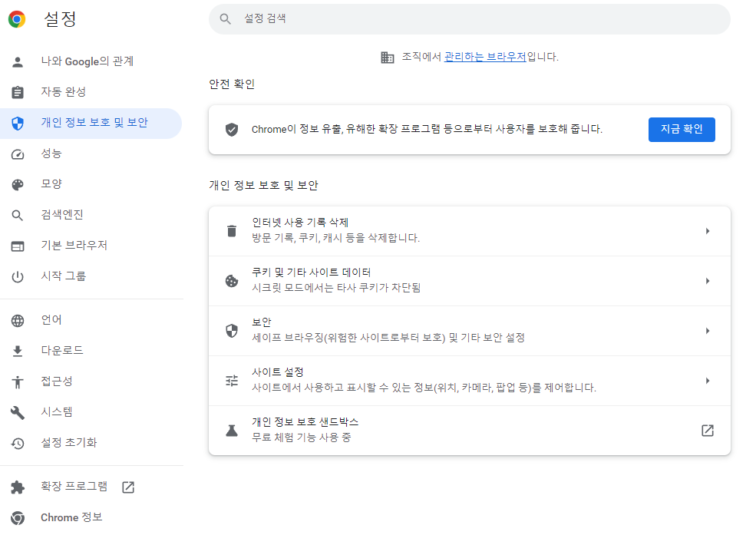Click the sliders icon for 사이트 설정
Viewport: 756px width, 535px height.
coord(232,381)
